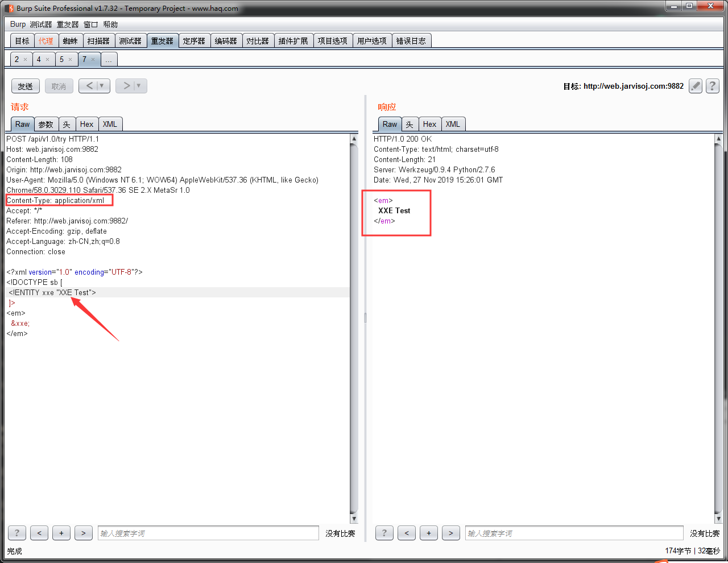Send the request with 发送 button

pyautogui.click(x=26, y=86)
